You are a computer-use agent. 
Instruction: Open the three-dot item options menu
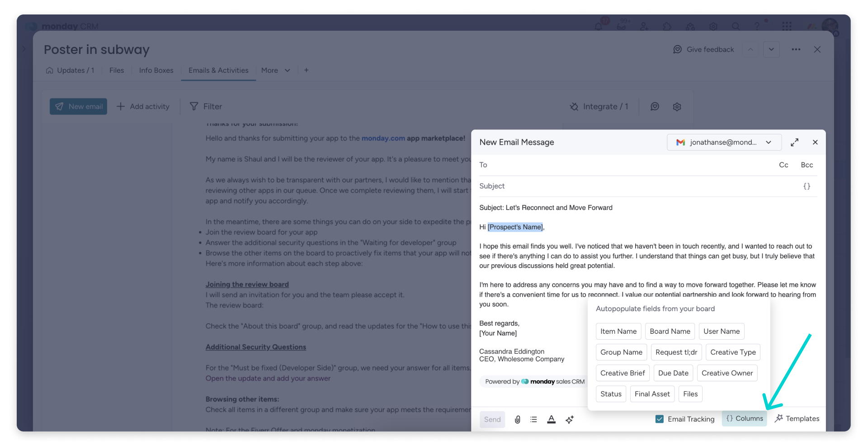click(x=796, y=49)
